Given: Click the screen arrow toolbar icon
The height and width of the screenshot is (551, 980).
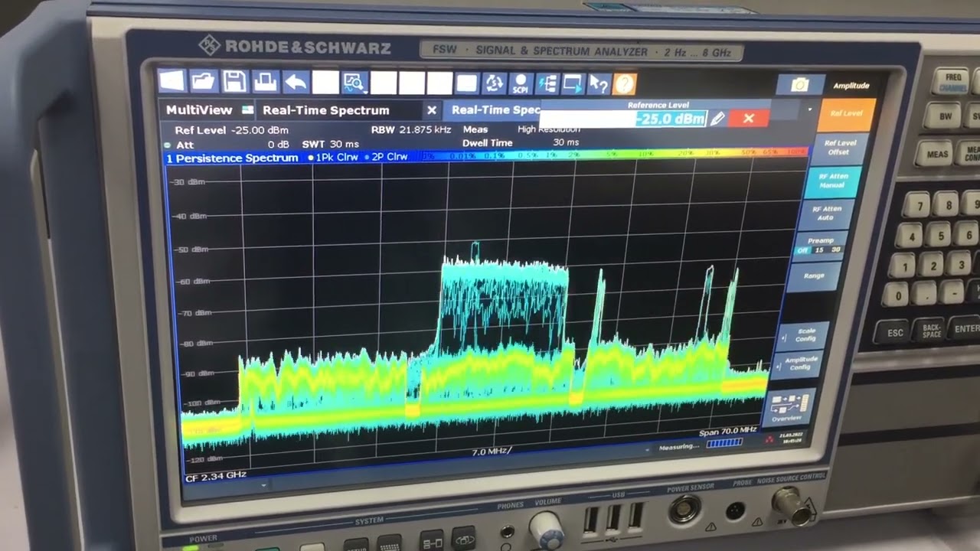Looking at the screenshot, I should tap(573, 83).
